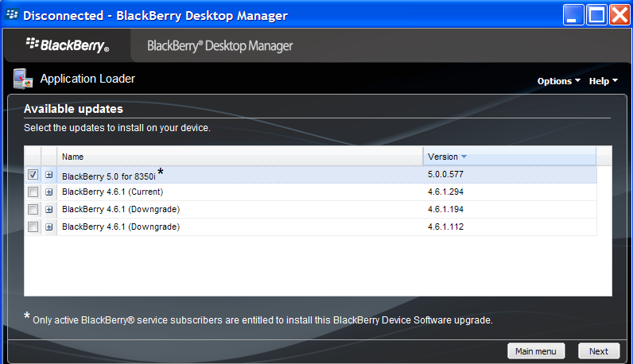Open the Options menu

click(559, 81)
